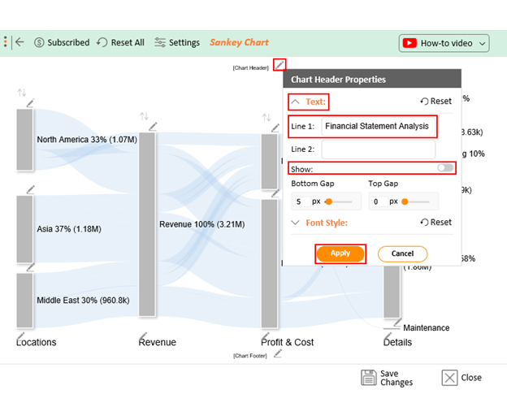507x420 pixels.
Task: Open the three-dot menu at toolbar start
Action: 5,42
